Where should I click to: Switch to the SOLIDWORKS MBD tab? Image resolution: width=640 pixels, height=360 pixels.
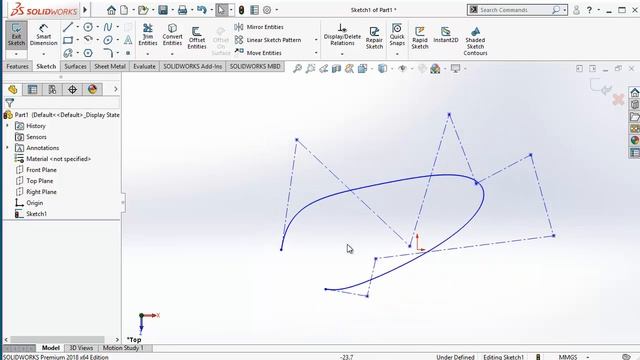coord(255,66)
